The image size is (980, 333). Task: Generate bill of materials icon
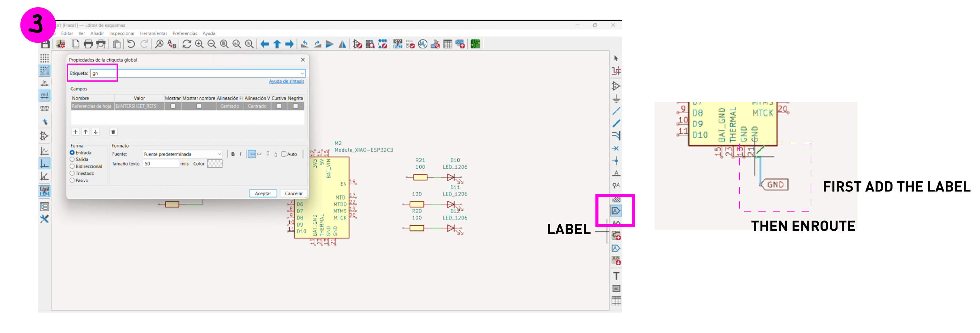[x=460, y=44]
